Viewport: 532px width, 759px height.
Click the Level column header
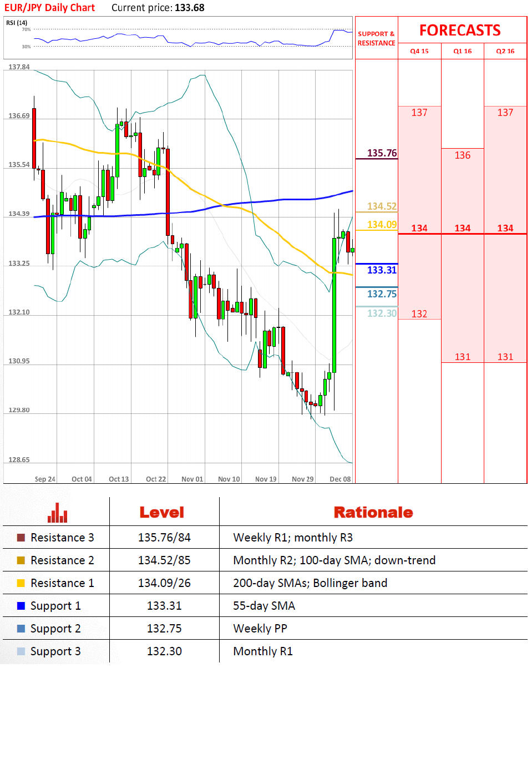[x=162, y=513]
